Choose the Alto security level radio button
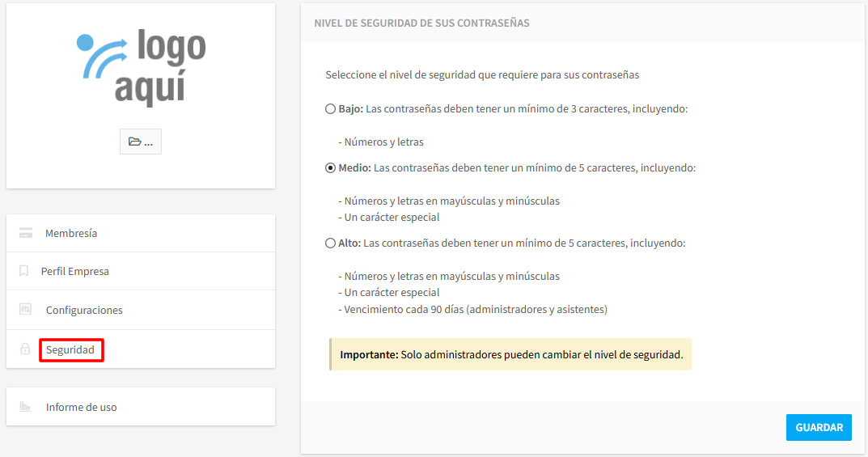 coord(330,243)
